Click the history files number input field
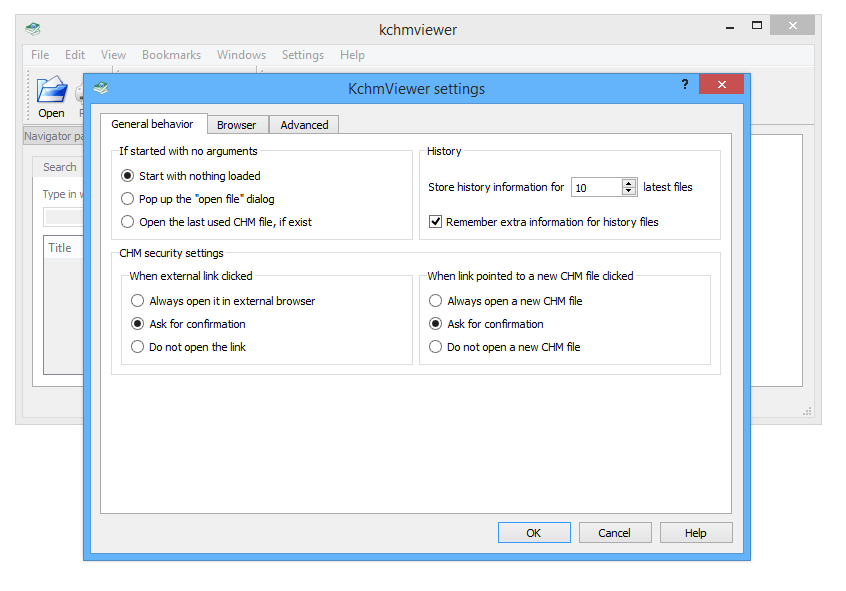The image size is (846, 591). (x=596, y=187)
